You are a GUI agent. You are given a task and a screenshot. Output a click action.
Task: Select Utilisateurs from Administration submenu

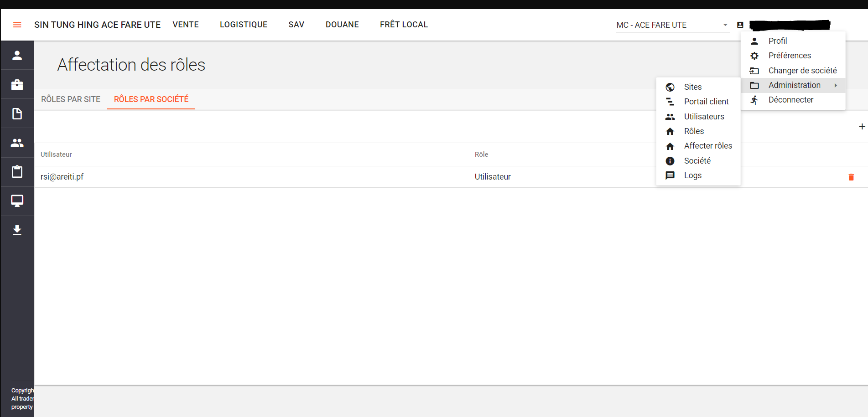(704, 117)
